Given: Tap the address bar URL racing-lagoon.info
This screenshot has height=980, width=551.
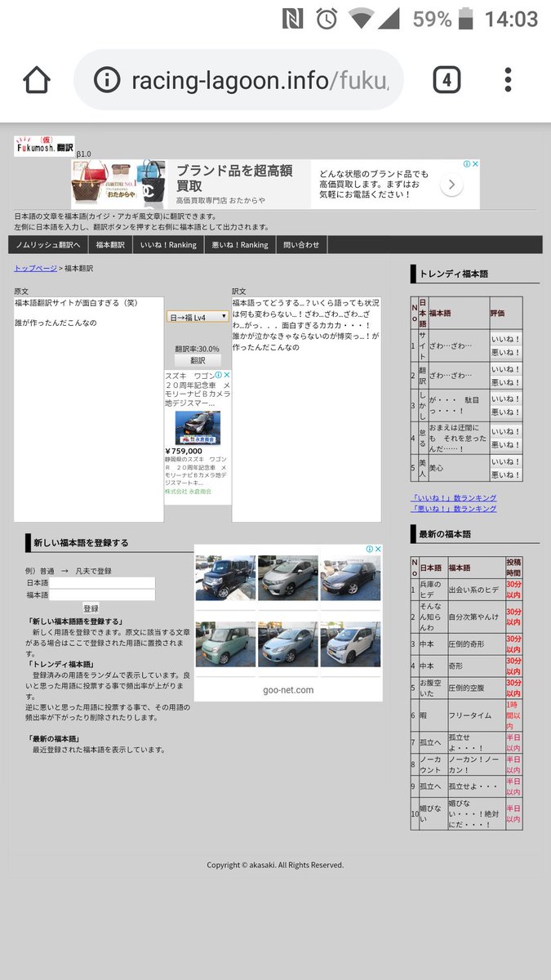Looking at the screenshot, I should pos(260,80).
